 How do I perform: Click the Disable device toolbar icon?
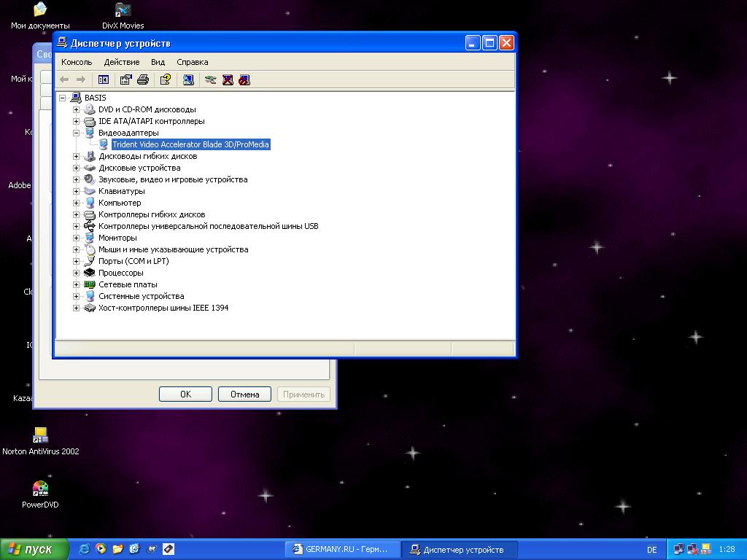point(244,80)
